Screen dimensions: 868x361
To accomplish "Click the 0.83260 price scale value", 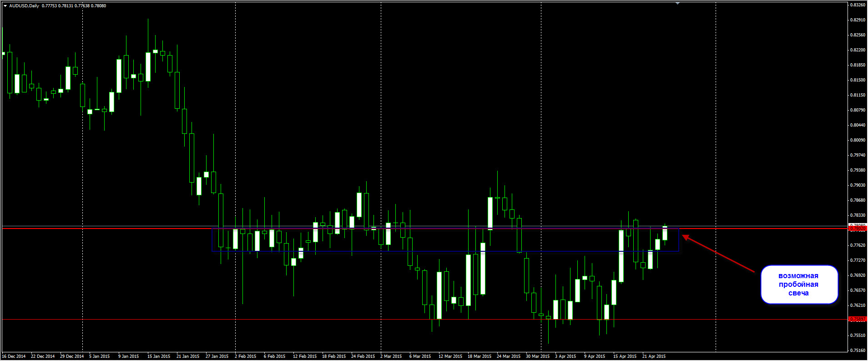I will pos(858,5).
